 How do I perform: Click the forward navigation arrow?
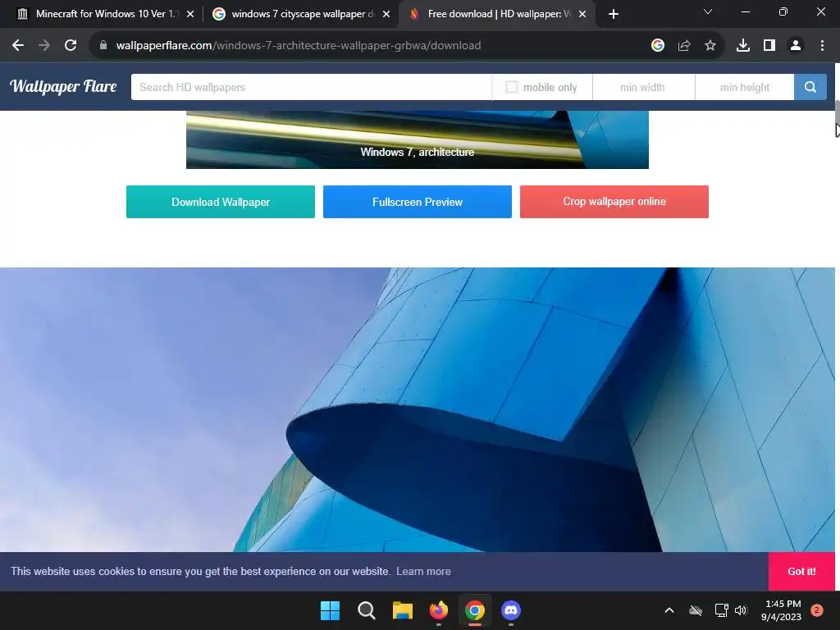(44, 46)
